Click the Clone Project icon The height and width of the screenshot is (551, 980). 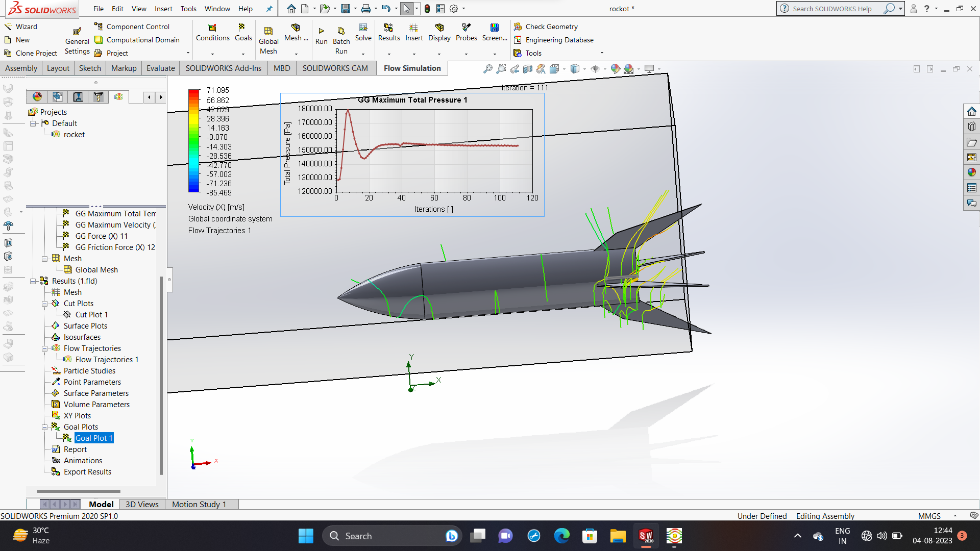point(8,53)
